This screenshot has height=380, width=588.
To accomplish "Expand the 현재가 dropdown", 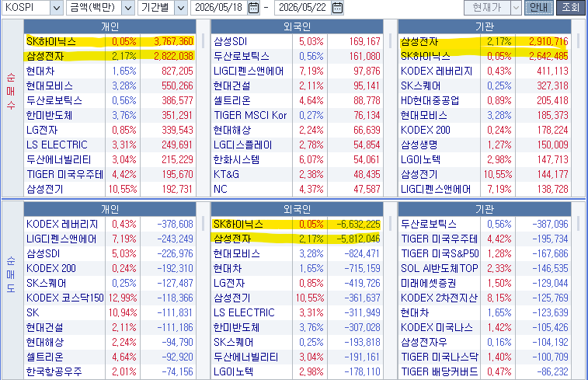I will click(x=516, y=8).
